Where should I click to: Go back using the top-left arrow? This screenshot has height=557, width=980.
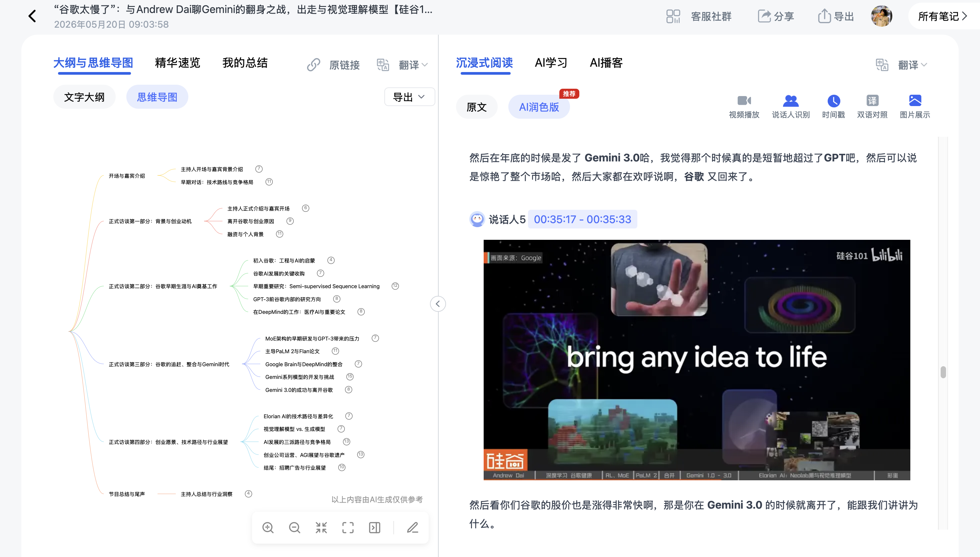[x=32, y=16]
